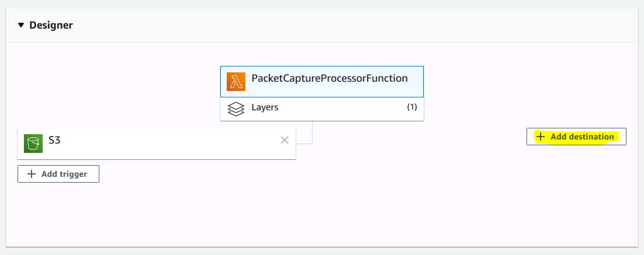Click the Designer panel header bar
This screenshot has width=644, height=255.
point(322,26)
